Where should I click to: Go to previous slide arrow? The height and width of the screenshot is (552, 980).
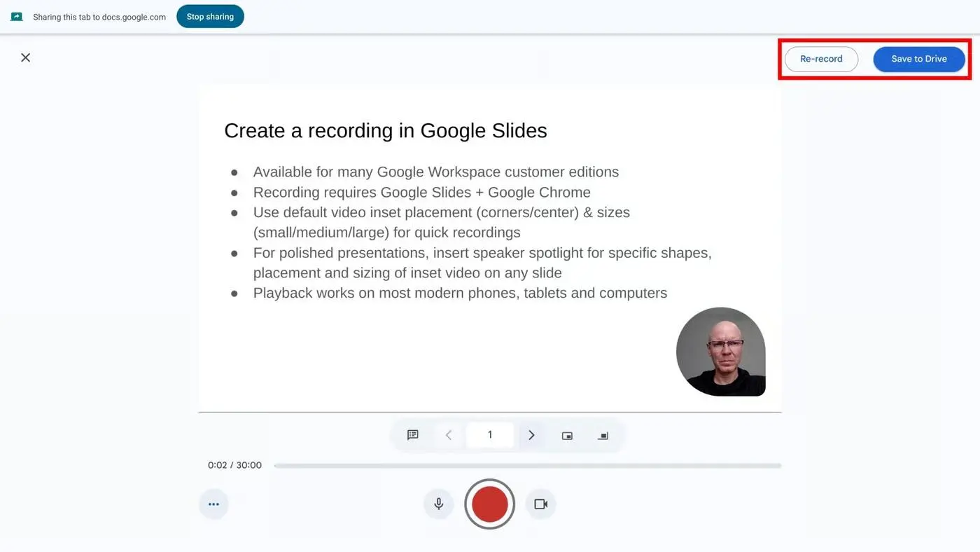(449, 435)
